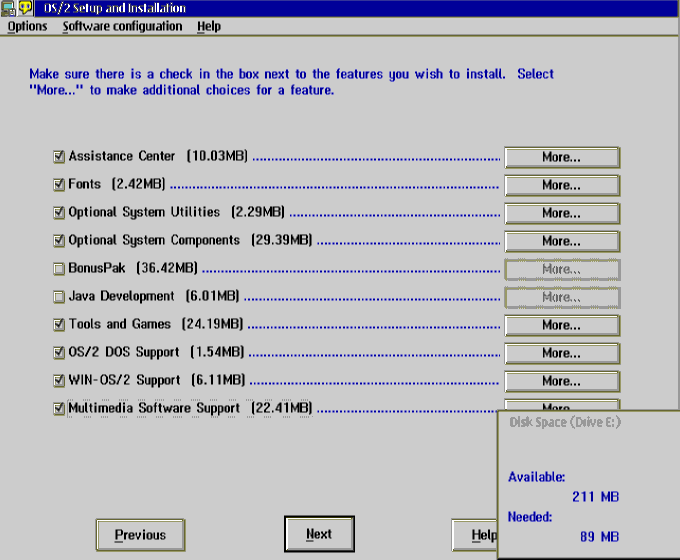The width and height of the screenshot is (680, 560).
Task: Click the Java Development (6.01MB) label
Action: [154, 296]
